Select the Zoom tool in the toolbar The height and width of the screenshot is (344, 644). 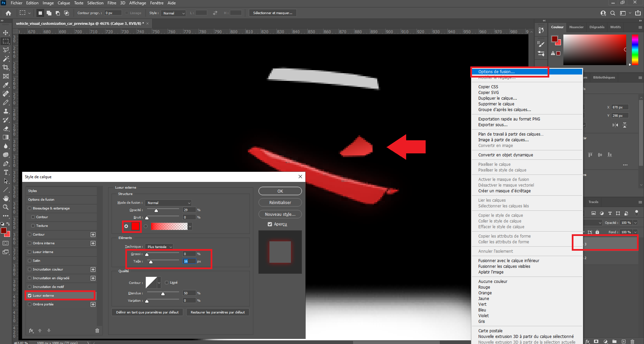coord(6,207)
